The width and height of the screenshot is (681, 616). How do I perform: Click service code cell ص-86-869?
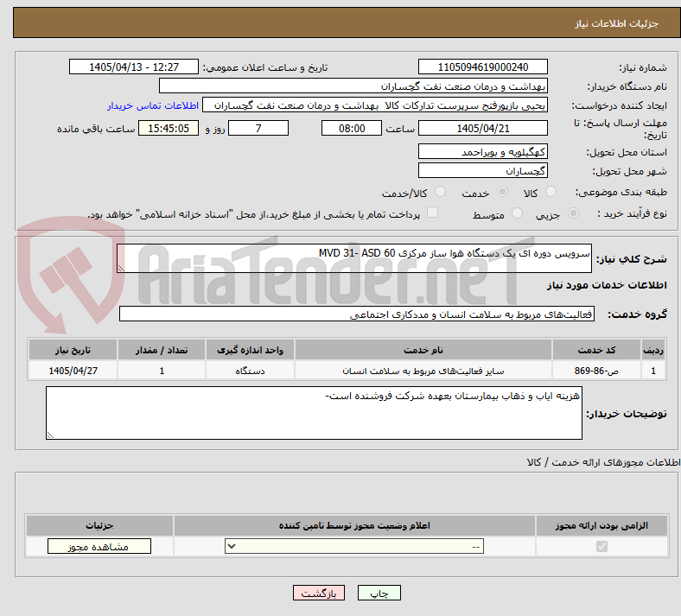(597, 371)
